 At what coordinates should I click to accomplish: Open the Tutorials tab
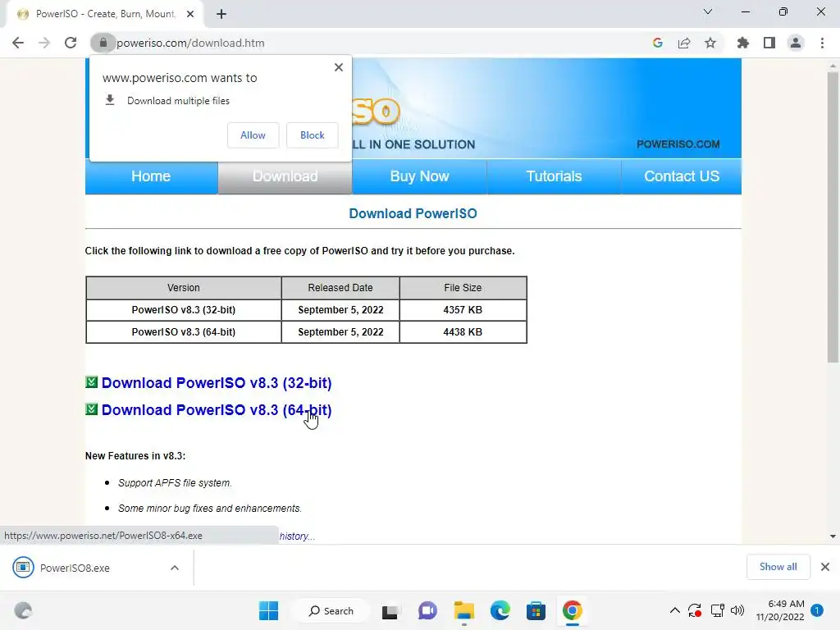coord(554,176)
